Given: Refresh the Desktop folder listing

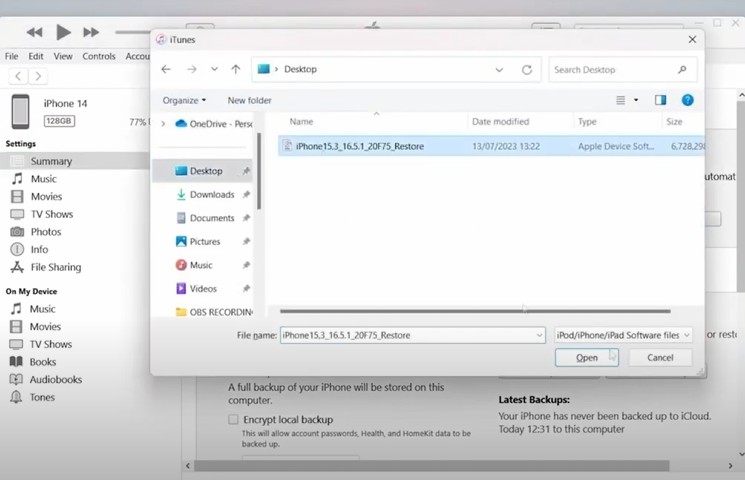Looking at the screenshot, I should click(527, 70).
